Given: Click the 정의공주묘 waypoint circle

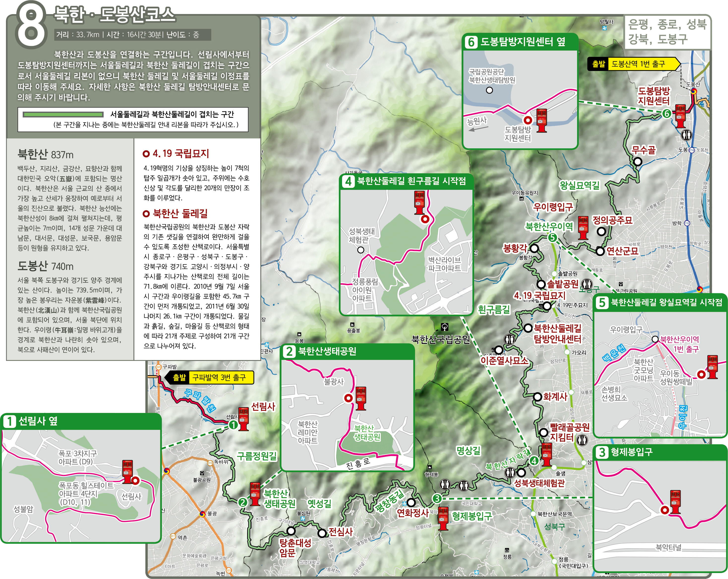Looking at the screenshot, I should click(601, 231).
